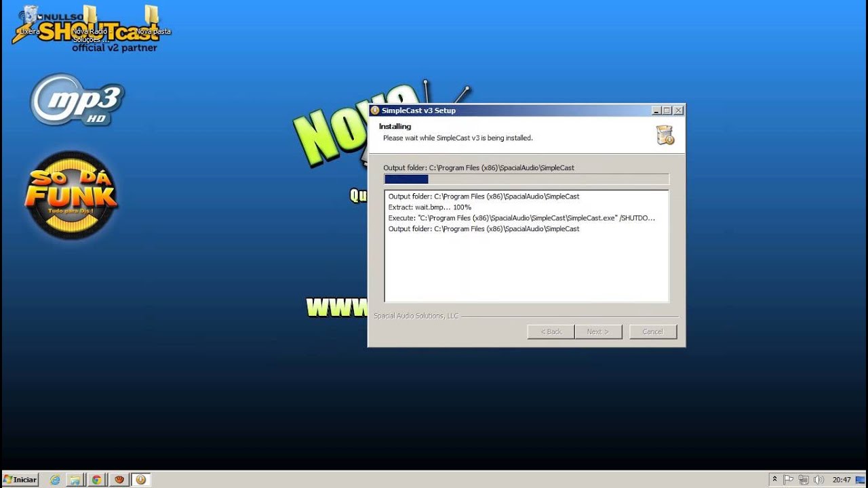The height and width of the screenshot is (488, 868).
Task: Click the 'Installing' heading text
Action: click(395, 126)
